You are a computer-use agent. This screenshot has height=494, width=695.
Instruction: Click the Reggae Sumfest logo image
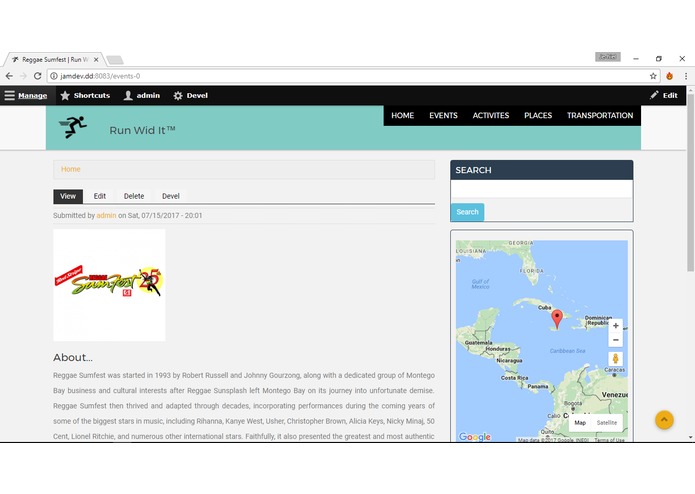[x=109, y=285]
